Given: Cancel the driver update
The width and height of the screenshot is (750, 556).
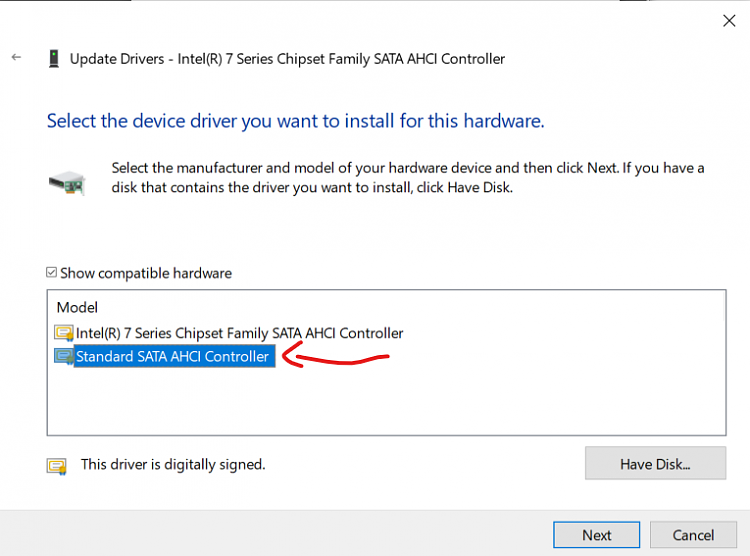Looking at the screenshot, I should click(693, 535).
